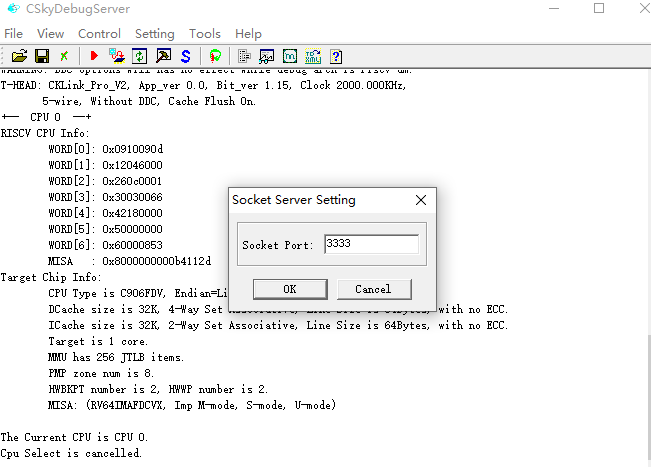Open the View menu

click(50, 33)
